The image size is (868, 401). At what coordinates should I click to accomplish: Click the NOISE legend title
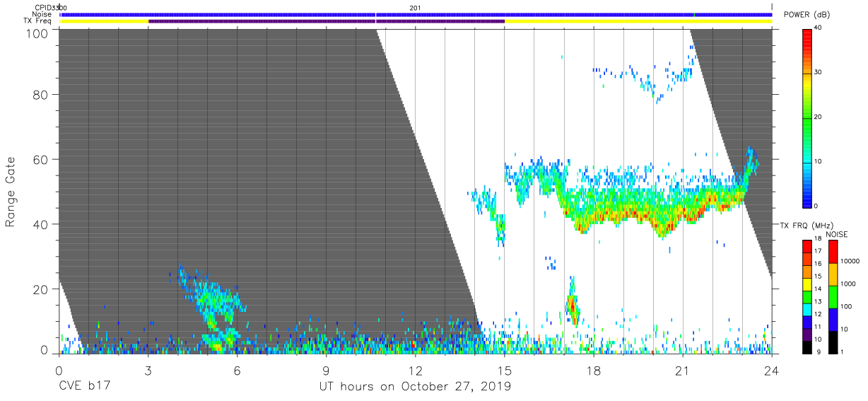click(836, 233)
